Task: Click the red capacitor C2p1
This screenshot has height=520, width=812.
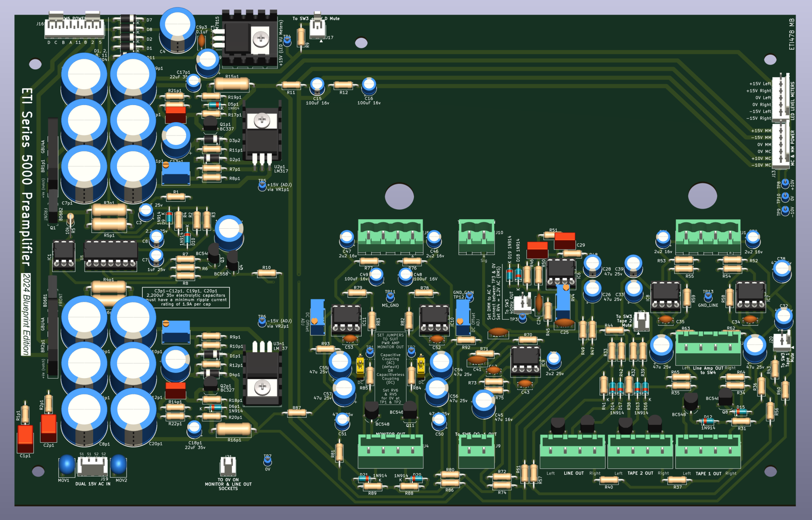Action: click(48, 428)
